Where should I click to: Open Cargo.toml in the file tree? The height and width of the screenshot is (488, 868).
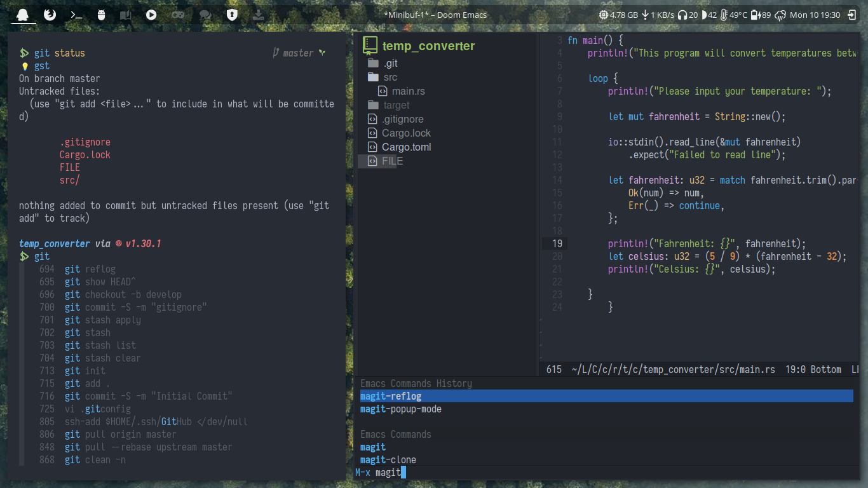(x=406, y=147)
